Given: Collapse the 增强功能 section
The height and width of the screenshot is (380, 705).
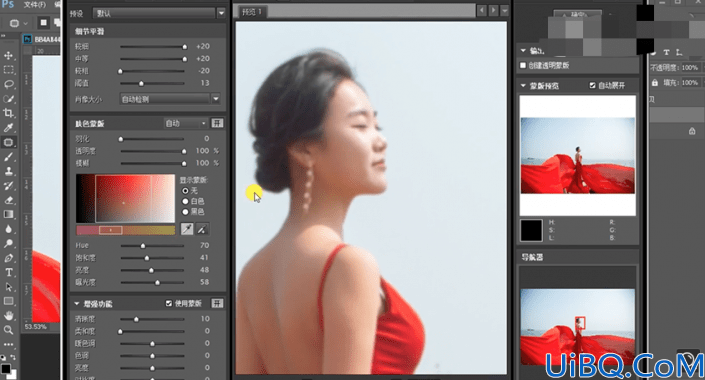Looking at the screenshot, I should [x=76, y=304].
